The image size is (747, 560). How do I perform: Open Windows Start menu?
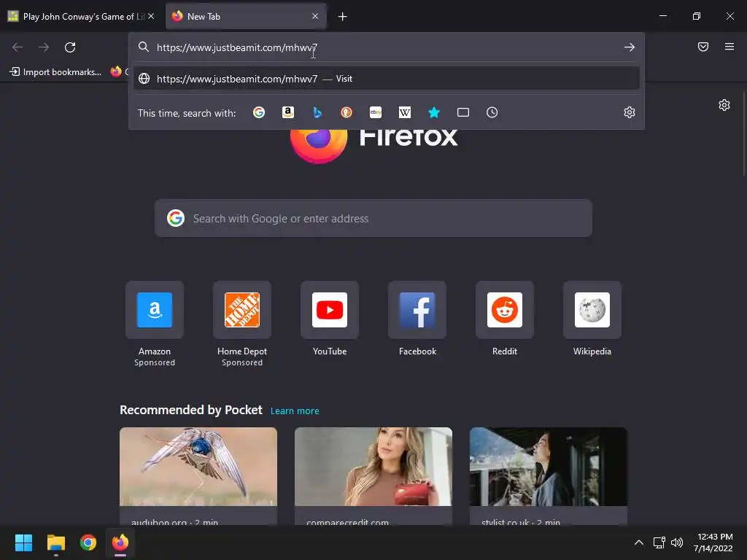[23, 542]
